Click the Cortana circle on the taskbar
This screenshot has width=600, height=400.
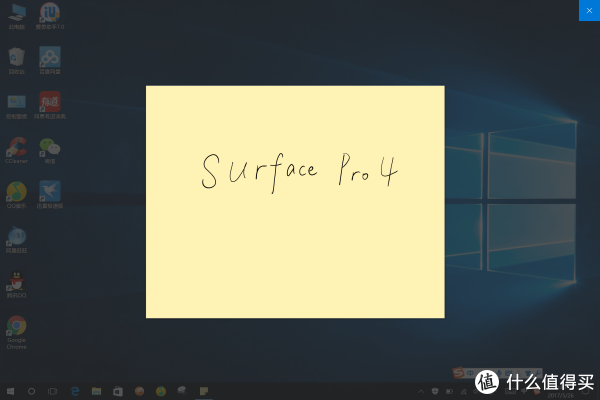[31, 391]
